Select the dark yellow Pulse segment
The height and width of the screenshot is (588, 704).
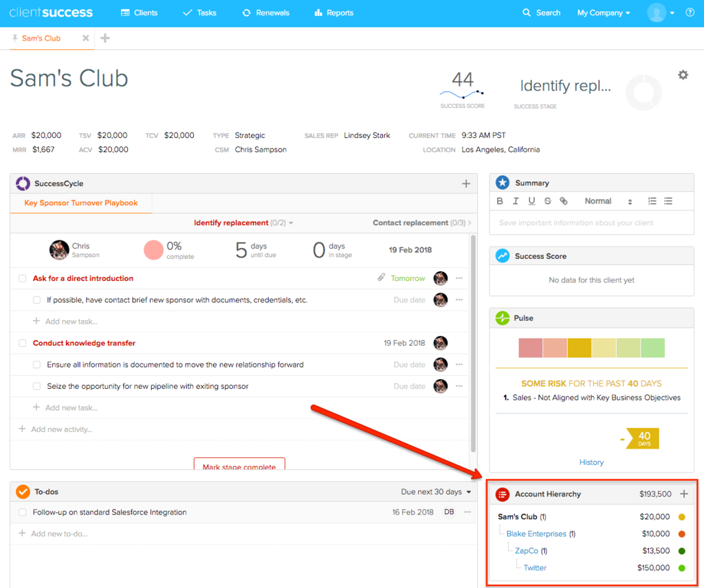(x=579, y=348)
